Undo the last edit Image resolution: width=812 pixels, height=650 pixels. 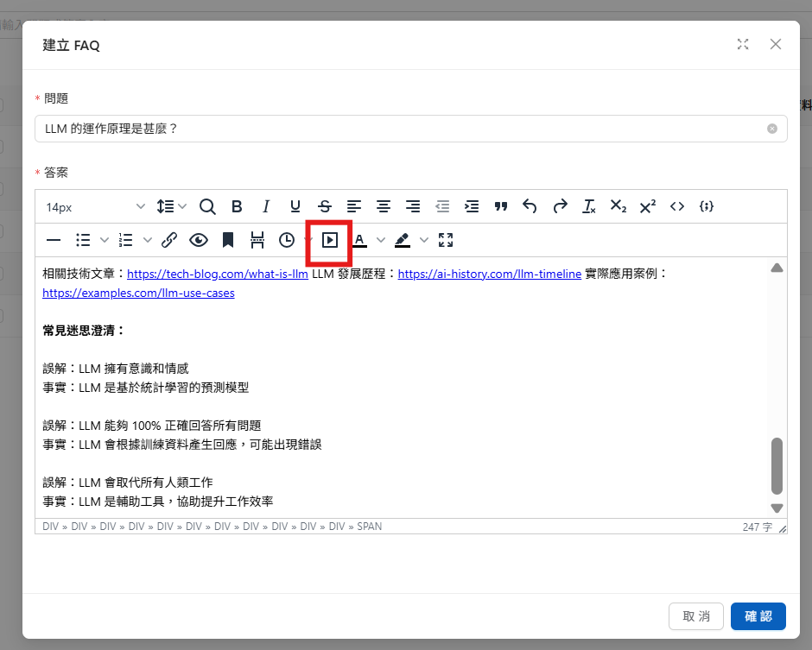pos(530,206)
